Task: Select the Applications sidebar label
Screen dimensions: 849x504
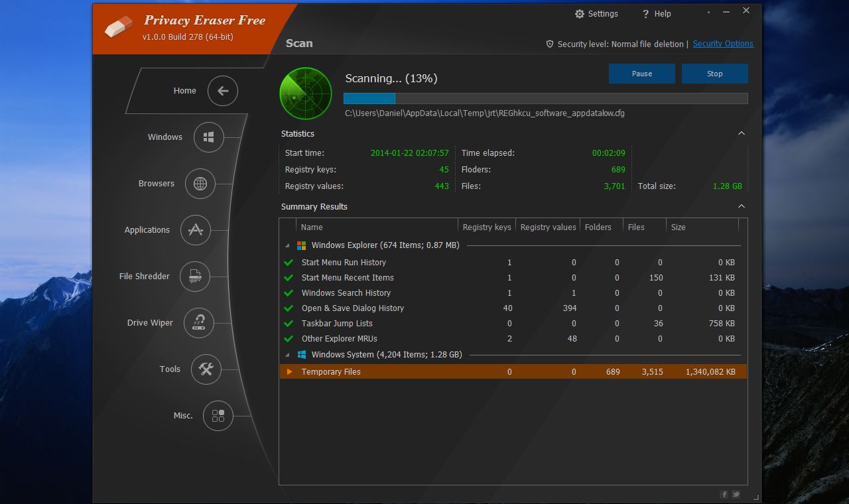Action: (x=147, y=230)
